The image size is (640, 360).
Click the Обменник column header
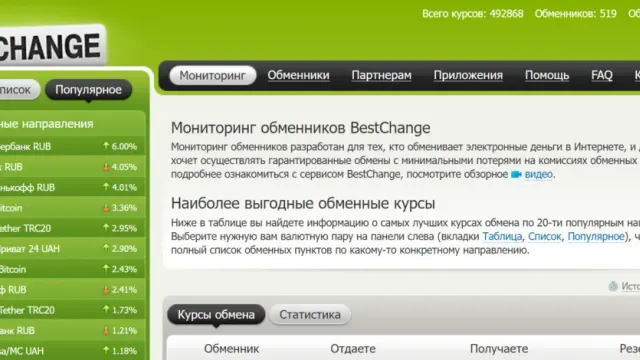tap(231, 349)
